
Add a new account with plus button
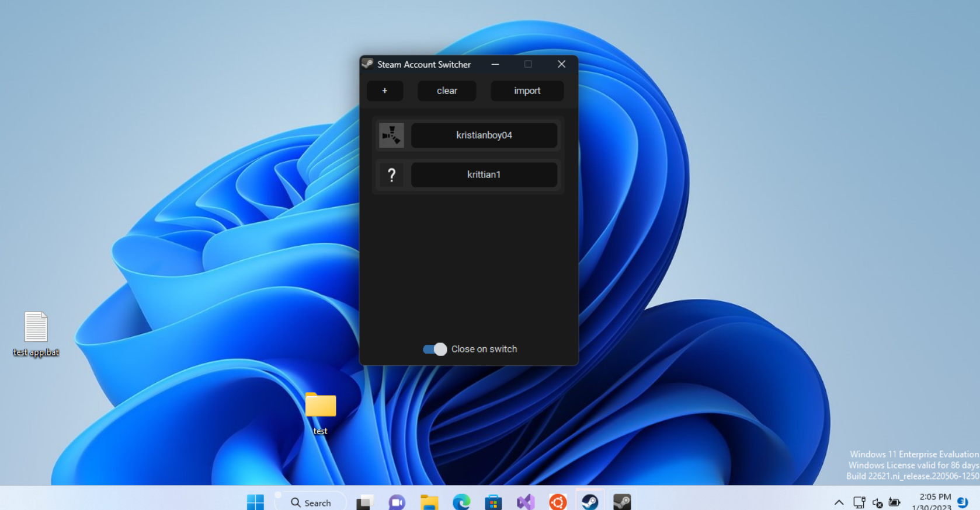click(385, 90)
